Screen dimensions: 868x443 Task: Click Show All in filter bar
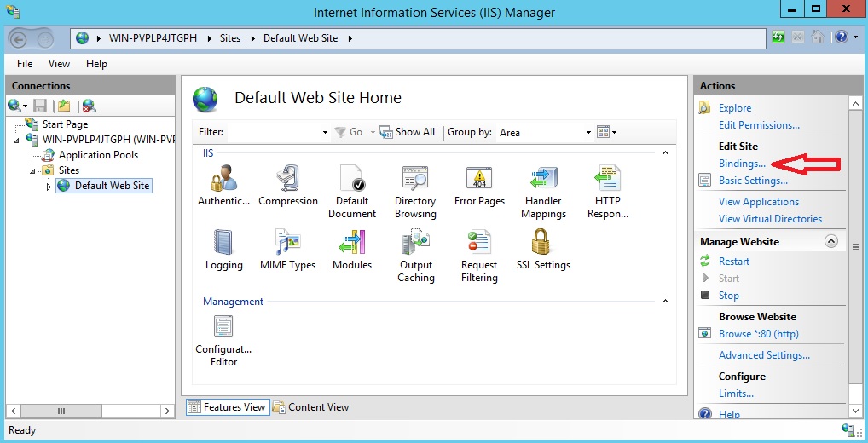tap(408, 132)
